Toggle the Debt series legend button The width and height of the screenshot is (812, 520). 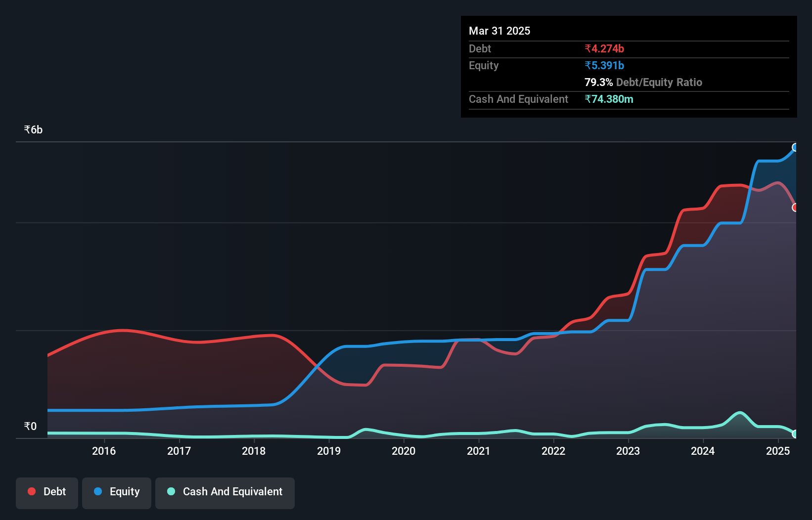(46, 493)
